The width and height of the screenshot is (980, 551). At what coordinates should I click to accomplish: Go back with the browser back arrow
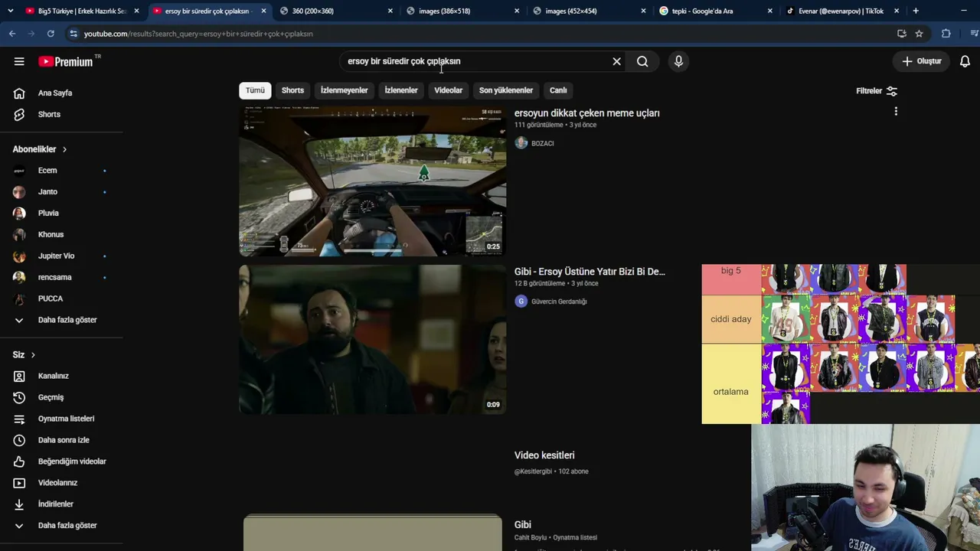[12, 34]
